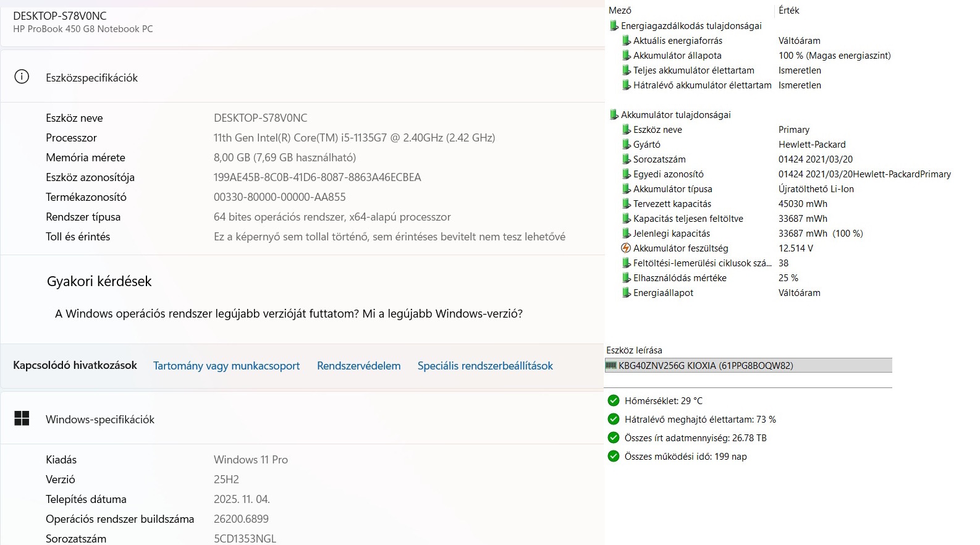Click the cycle count value 38
The image size is (980, 545).
[784, 263]
